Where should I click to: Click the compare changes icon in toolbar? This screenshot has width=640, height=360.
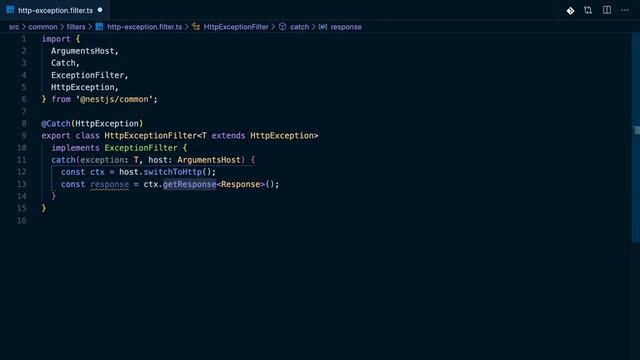(x=588, y=10)
